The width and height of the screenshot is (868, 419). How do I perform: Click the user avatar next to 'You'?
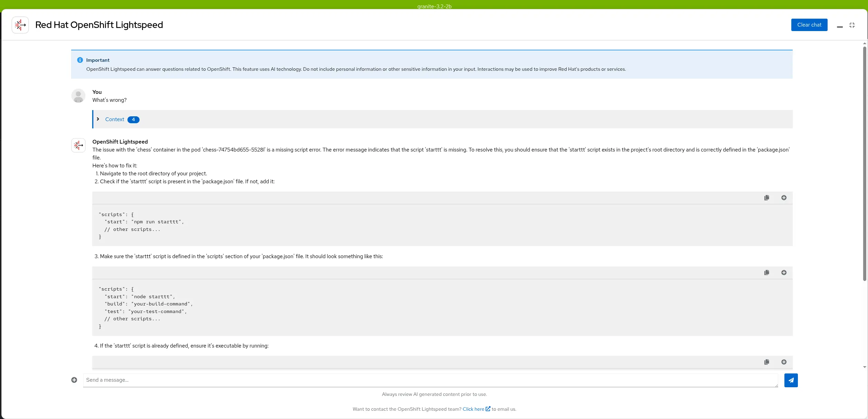[78, 96]
